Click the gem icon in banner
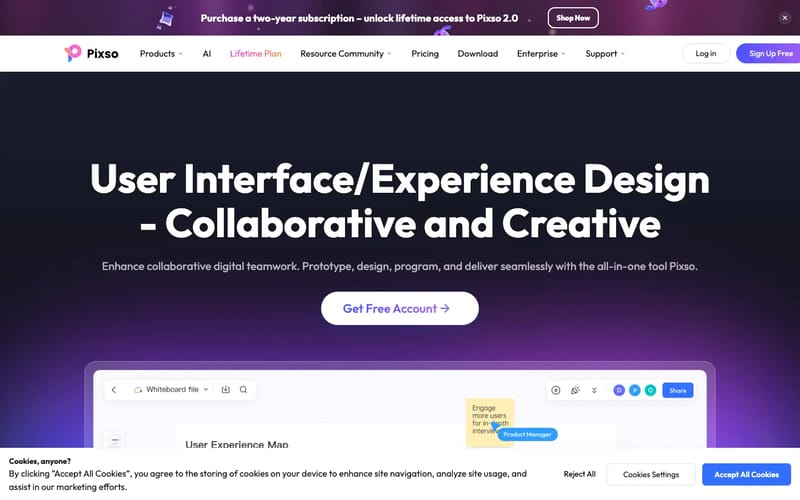 (166, 19)
